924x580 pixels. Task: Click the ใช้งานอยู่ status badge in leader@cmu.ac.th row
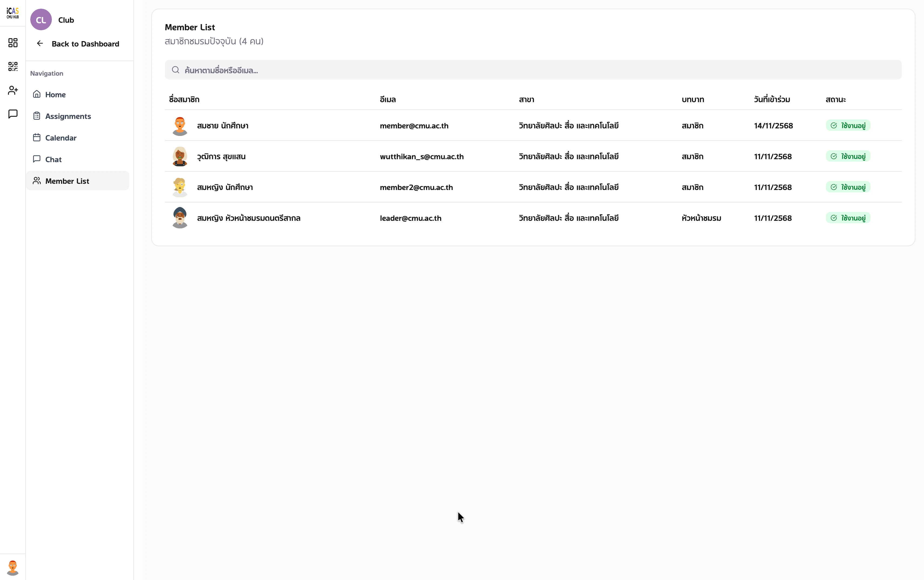point(848,218)
